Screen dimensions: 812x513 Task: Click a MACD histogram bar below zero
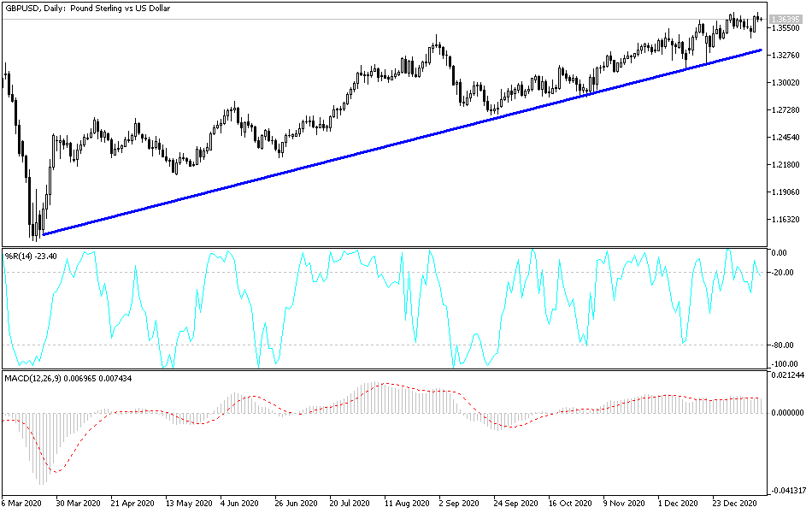[x=47, y=445]
